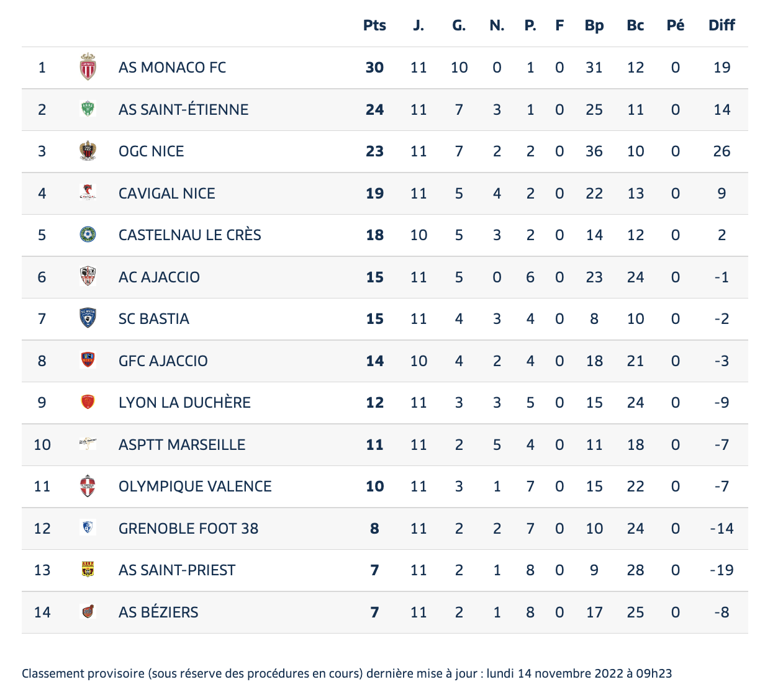Click the OGC Nice club logo
The height and width of the screenshot is (700, 765).
coord(88,151)
